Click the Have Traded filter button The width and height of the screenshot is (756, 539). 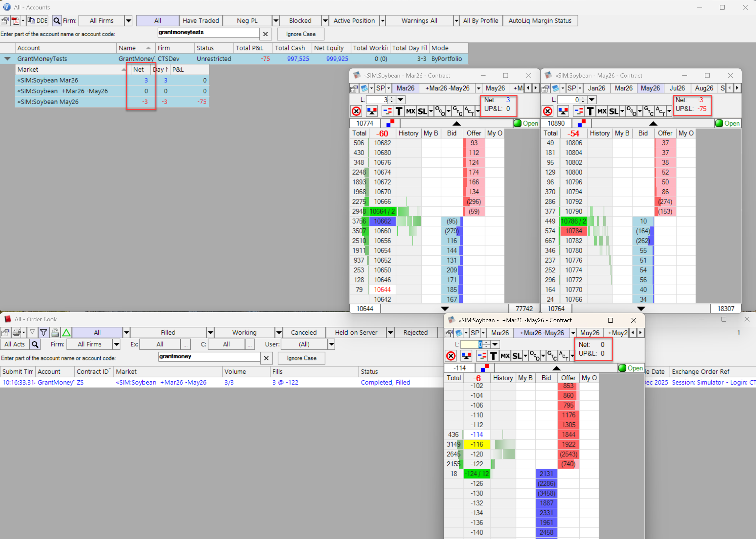pyautogui.click(x=200, y=20)
